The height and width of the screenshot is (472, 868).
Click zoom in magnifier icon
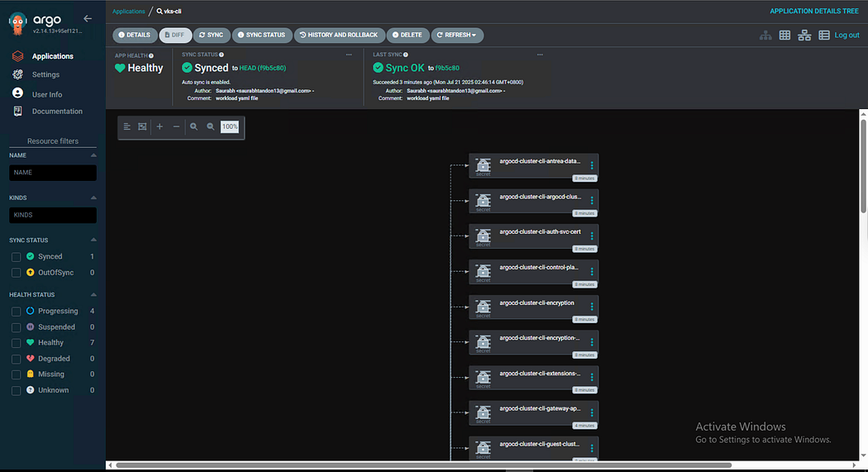pos(193,126)
